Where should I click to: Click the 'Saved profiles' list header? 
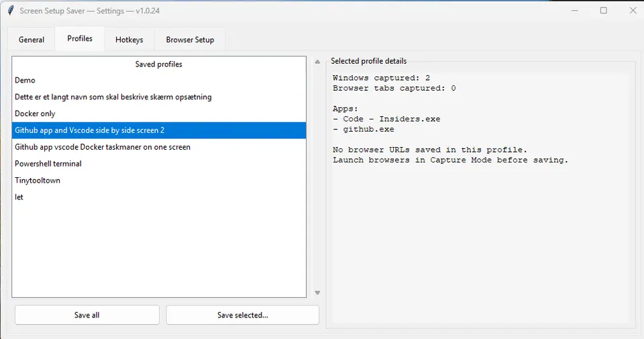pos(159,64)
